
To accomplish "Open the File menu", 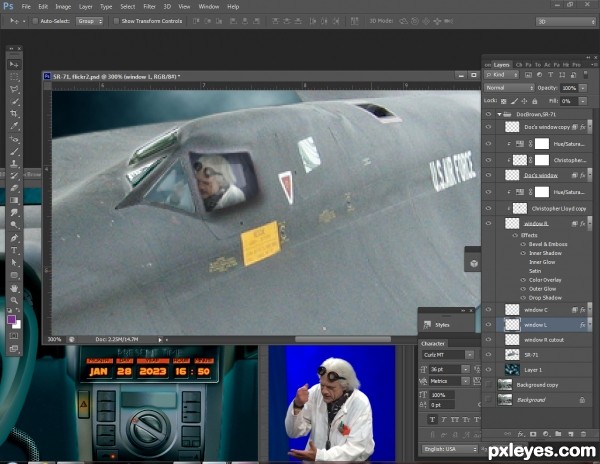I will [26, 7].
